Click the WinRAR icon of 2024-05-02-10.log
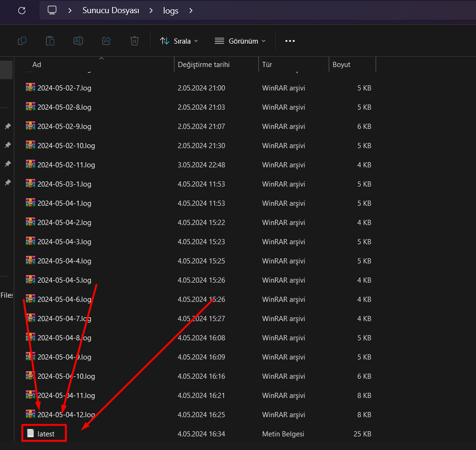The height and width of the screenshot is (450, 476). pyautogui.click(x=30, y=145)
